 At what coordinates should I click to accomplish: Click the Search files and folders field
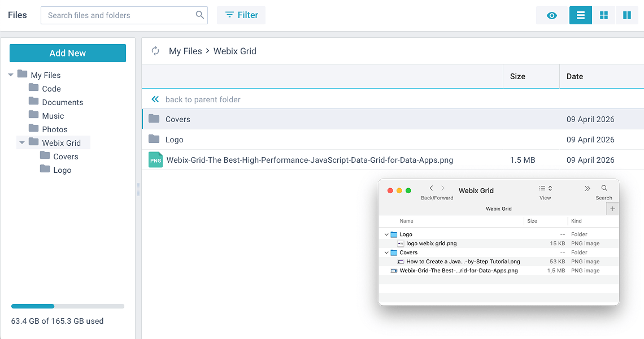coord(119,15)
